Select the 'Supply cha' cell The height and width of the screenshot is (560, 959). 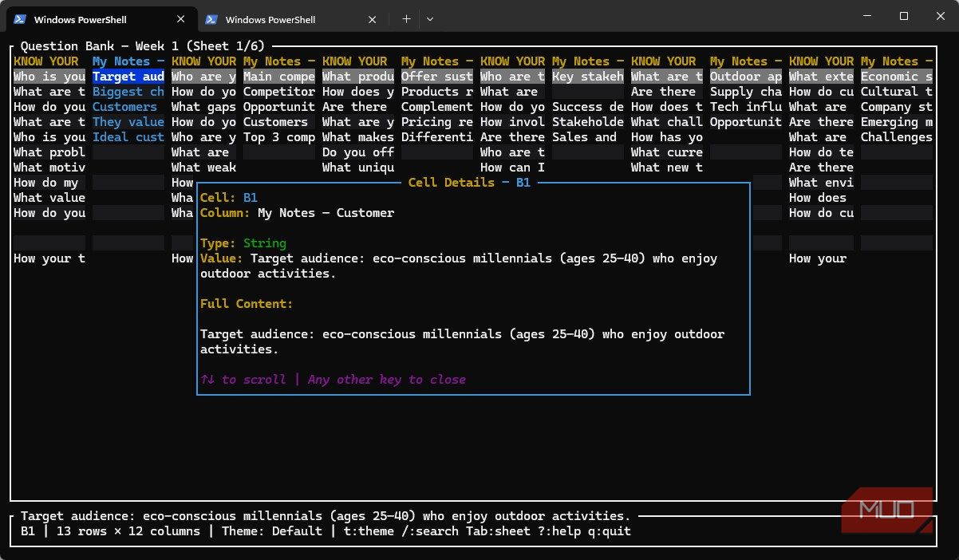(746, 92)
